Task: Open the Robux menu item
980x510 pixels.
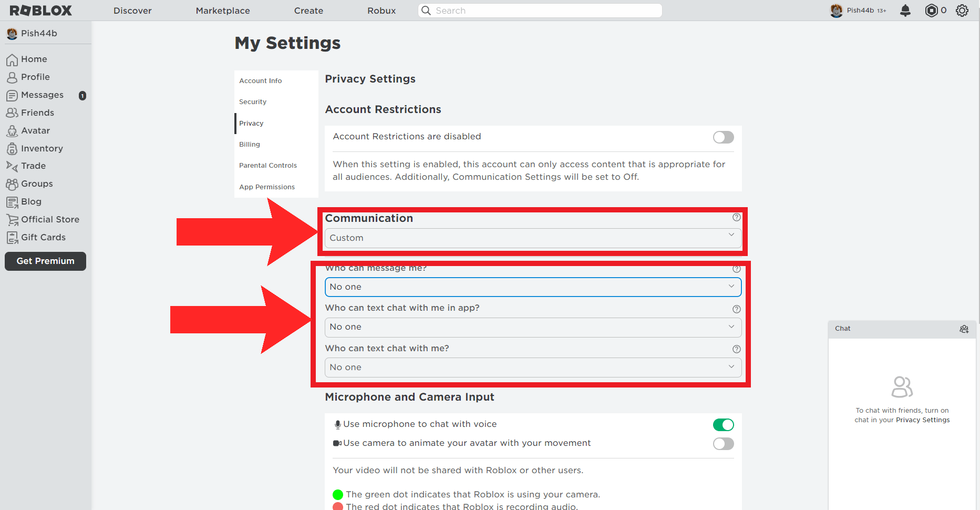Action: (x=381, y=11)
